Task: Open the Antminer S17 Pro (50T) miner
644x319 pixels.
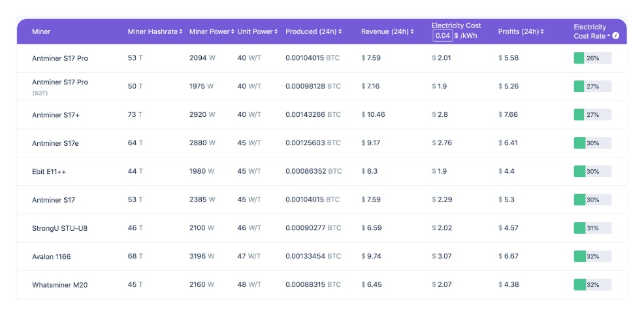Action: 60,87
